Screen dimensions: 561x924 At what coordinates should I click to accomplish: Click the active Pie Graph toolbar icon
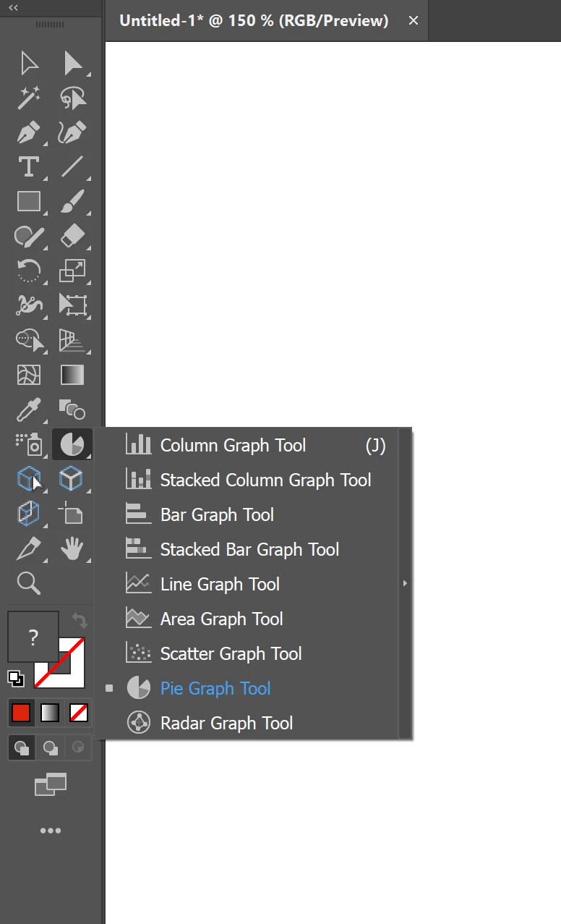[72, 444]
